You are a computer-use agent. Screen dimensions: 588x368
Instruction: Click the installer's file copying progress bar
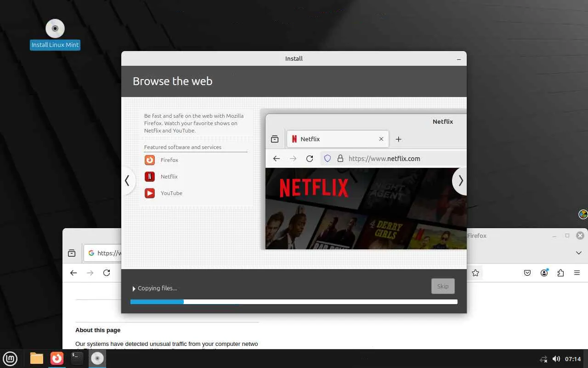pos(294,302)
